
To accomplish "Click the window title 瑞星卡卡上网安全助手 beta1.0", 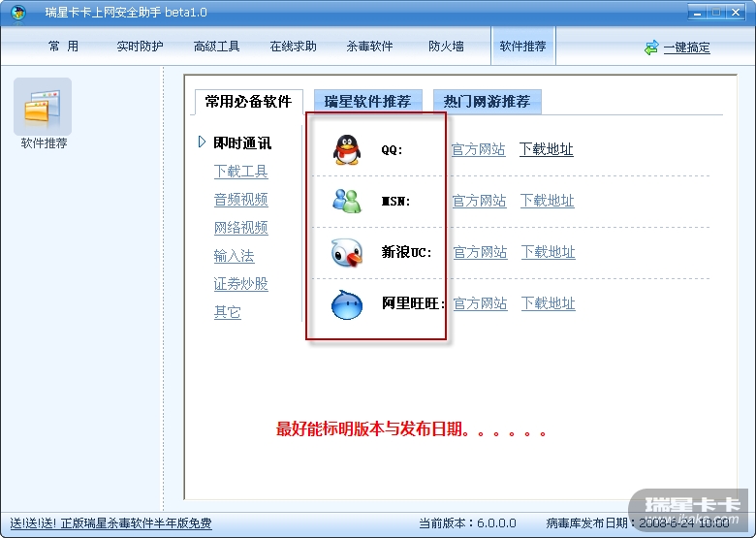I will [126, 12].
